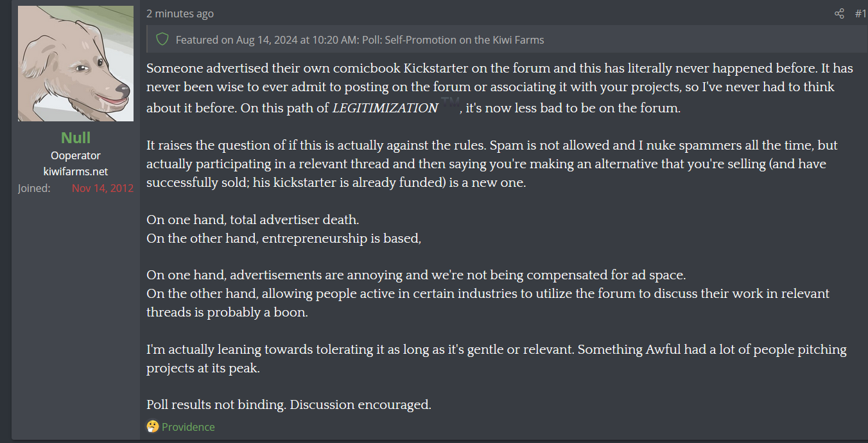Click the "Poll results not binding" line
868x443 pixels.
click(289, 405)
